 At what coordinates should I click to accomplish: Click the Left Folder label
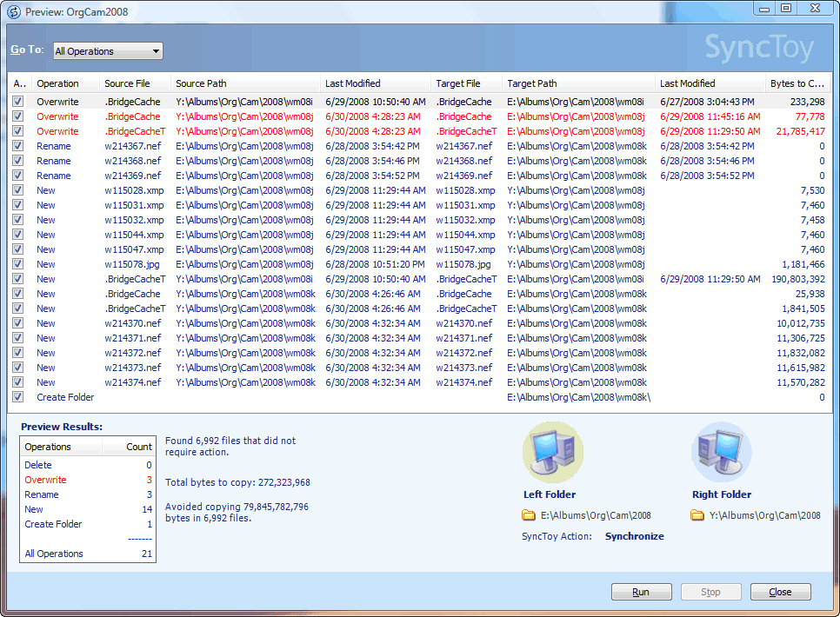pos(550,494)
